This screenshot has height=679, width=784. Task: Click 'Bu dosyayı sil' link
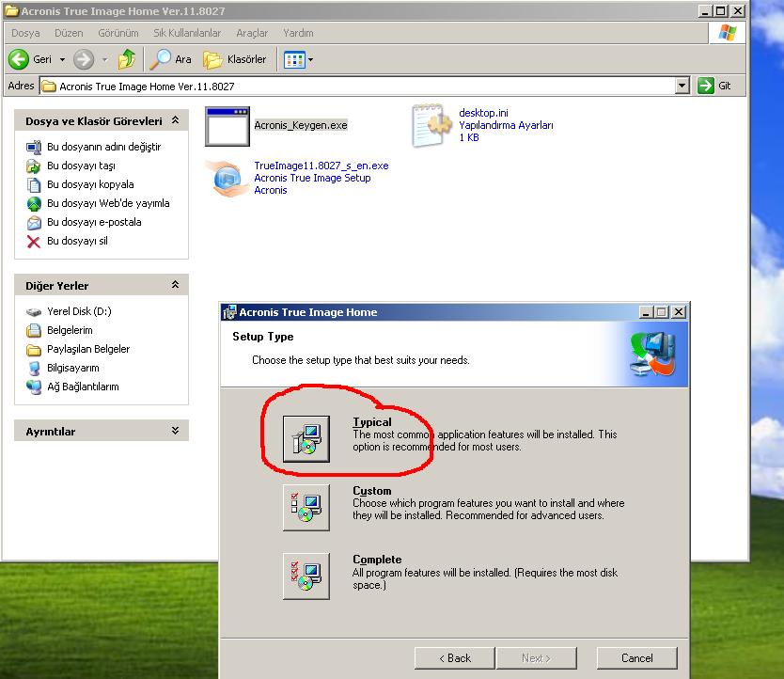pos(77,241)
